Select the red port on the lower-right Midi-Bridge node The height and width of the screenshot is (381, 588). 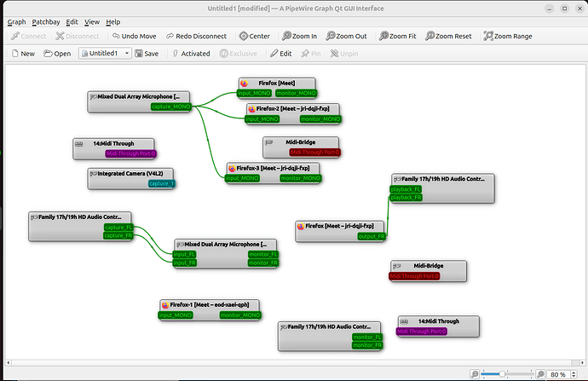point(414,276)
